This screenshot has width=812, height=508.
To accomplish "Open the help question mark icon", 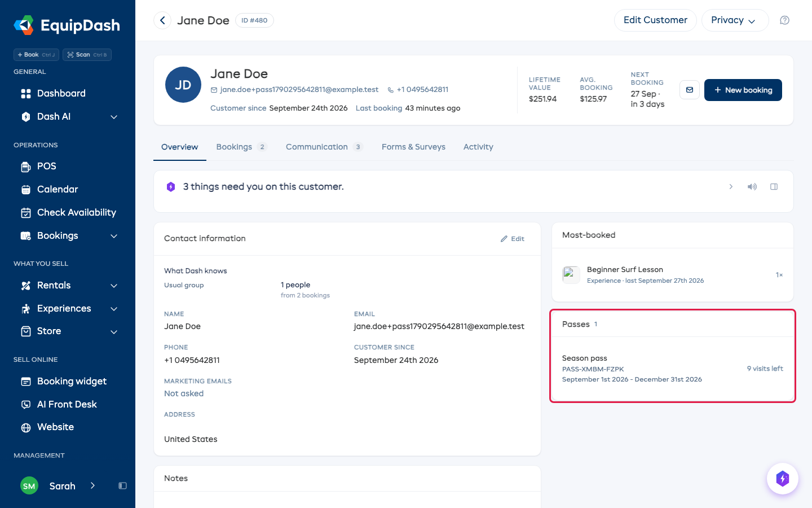I will [x=784, y=20].
